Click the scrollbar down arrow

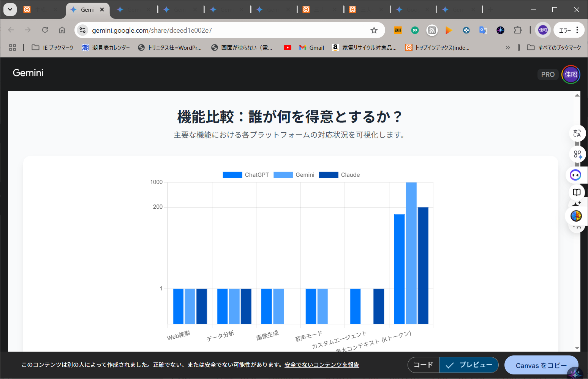pos(577,348)
